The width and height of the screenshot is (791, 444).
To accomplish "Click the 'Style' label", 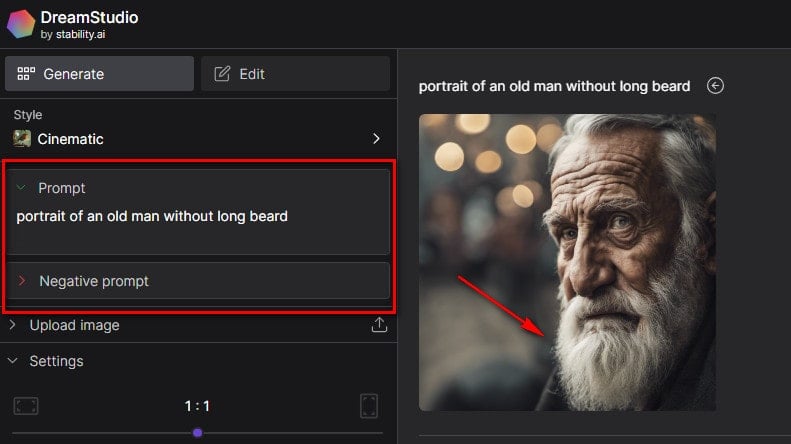I will pyautogui.click(x=28, y=115).
